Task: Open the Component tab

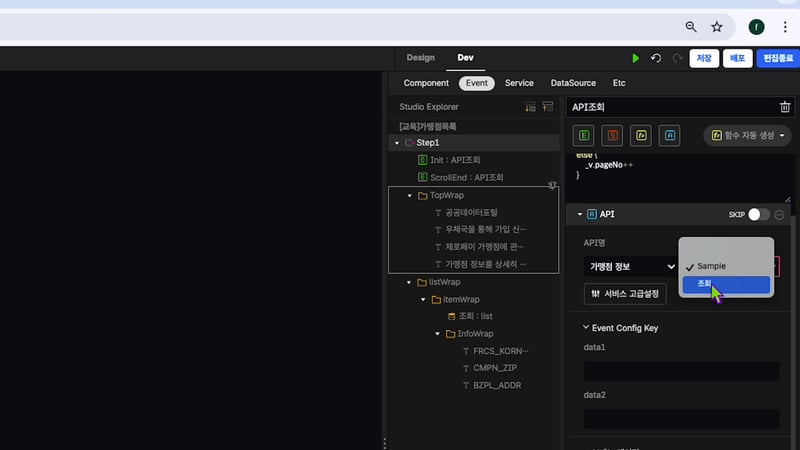Action: click(426, 83)
